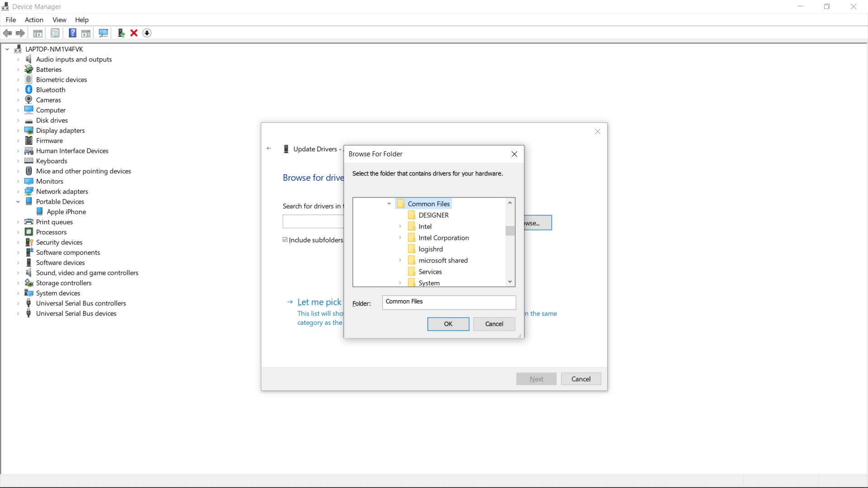Collapse the Portable Devices tree node
868x488 pixels.
18,202
